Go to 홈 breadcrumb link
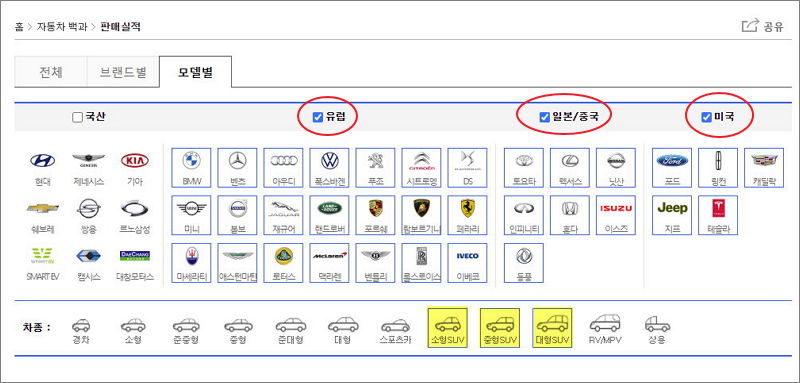Screen dimensions: 800x383 19,27
